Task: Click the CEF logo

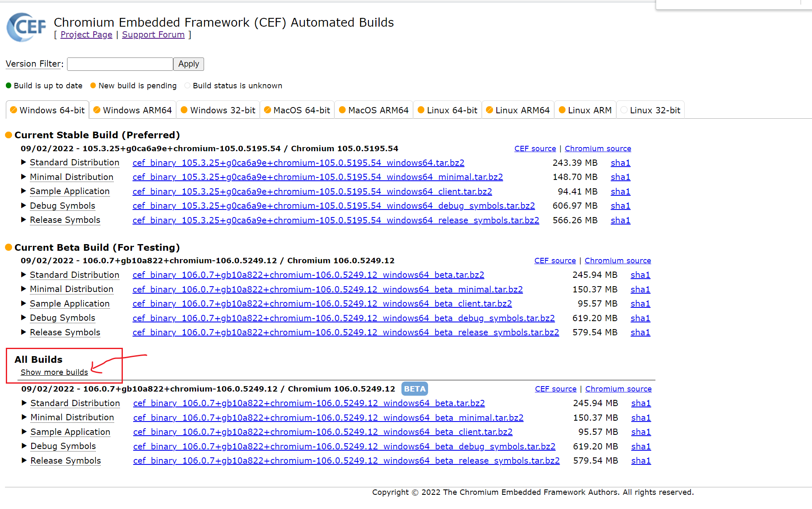Action: 26,27
